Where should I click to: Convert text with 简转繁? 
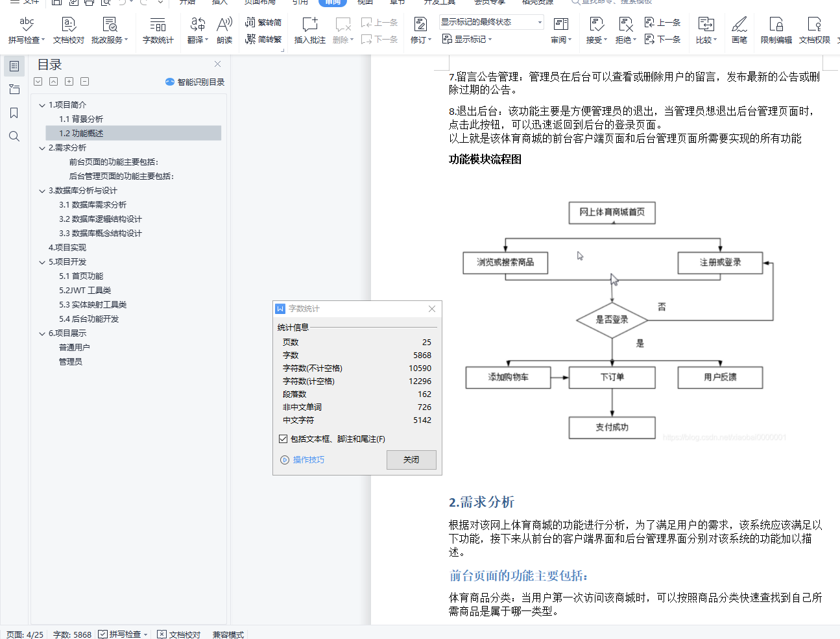coord(263,39)
